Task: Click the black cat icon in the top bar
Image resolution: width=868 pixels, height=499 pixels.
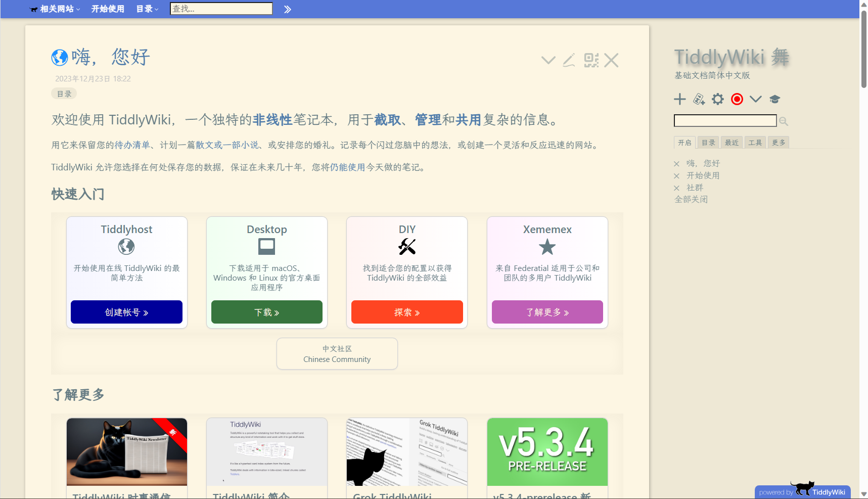Action: click(34, 9)
